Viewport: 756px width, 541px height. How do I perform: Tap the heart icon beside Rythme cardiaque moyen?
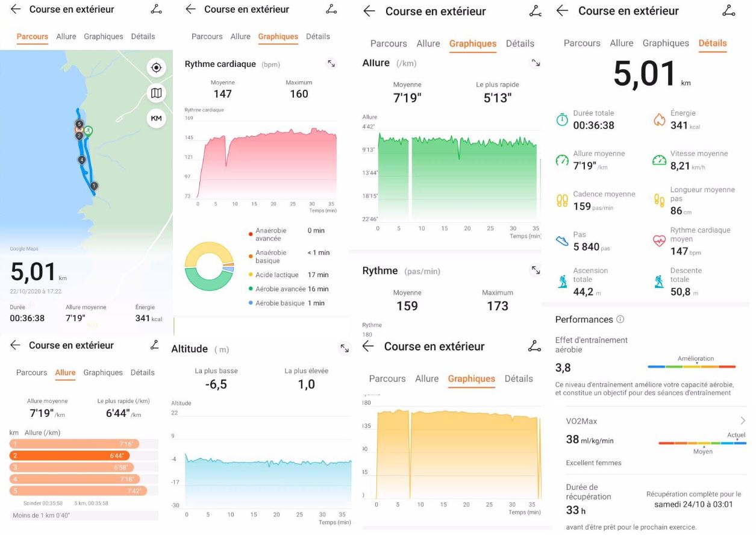point(659,241)
